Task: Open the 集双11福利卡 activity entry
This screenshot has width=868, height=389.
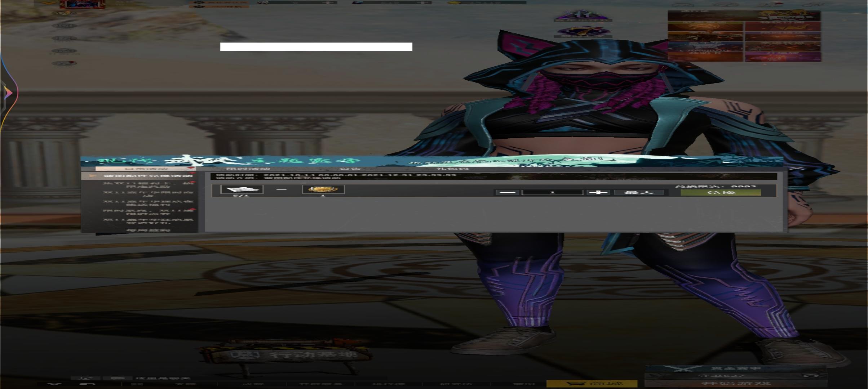Action: [148, 185]
